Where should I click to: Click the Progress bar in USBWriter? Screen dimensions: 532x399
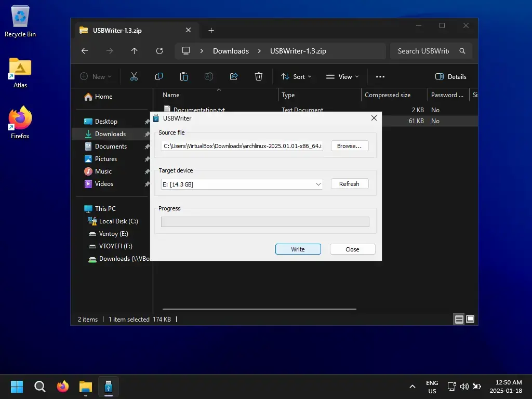tap(265, 222)
